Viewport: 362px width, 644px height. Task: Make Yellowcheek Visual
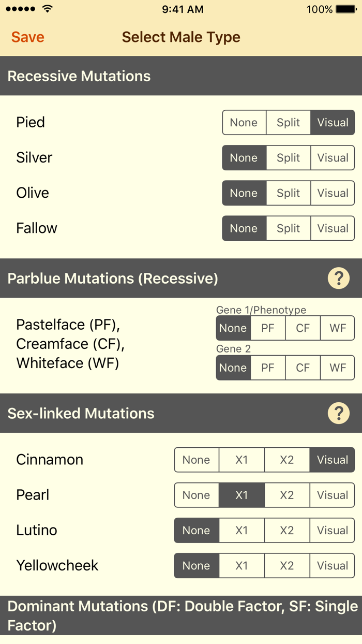[x=333, y=565]
